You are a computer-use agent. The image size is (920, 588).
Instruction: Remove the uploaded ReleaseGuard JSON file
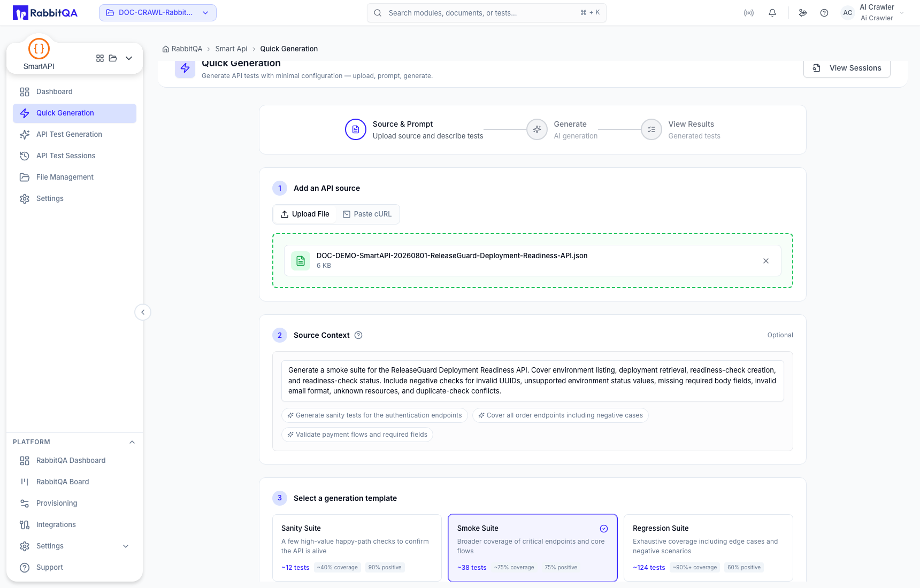click(x=766, y=261)
